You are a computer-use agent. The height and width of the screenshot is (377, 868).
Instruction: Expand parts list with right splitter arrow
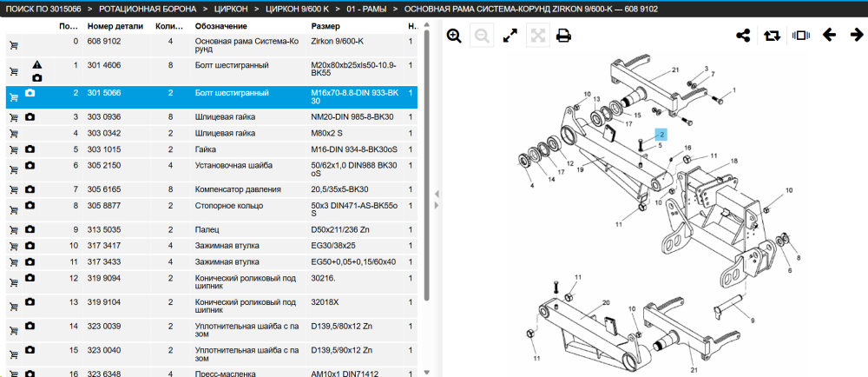point(437,205)
